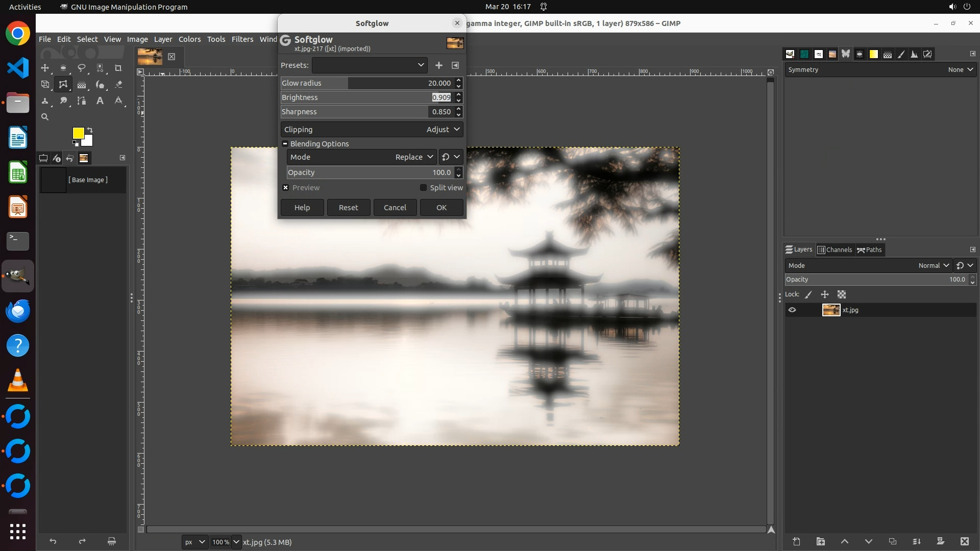
Task: Hide the xt.jpg layer with eye icon
Action: click(x=792, y=310)
